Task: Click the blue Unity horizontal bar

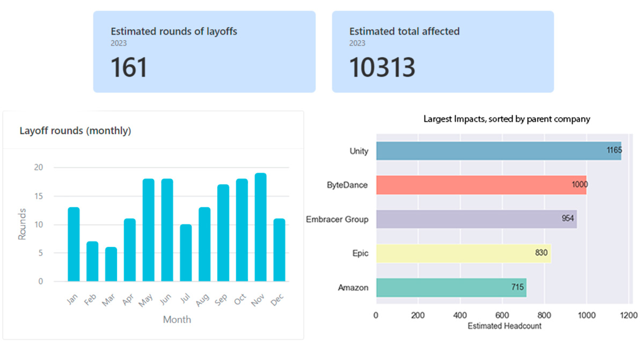Action: click(499, 151)
